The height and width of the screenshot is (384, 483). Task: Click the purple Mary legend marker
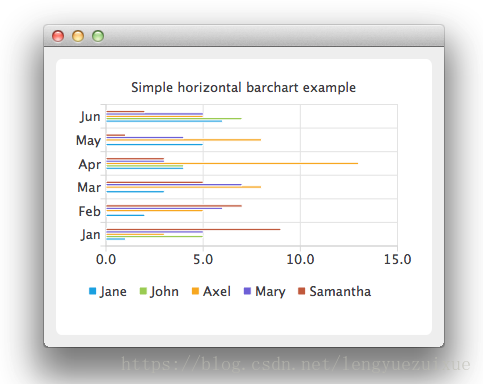[x=247, y=291]
